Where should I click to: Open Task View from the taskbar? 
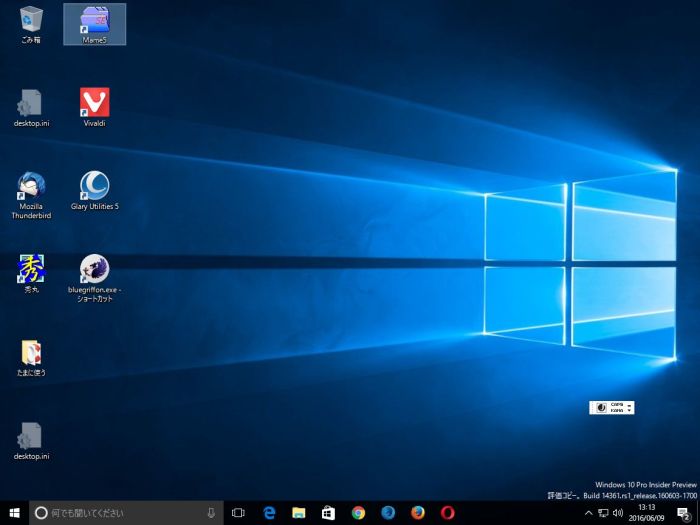238,513
